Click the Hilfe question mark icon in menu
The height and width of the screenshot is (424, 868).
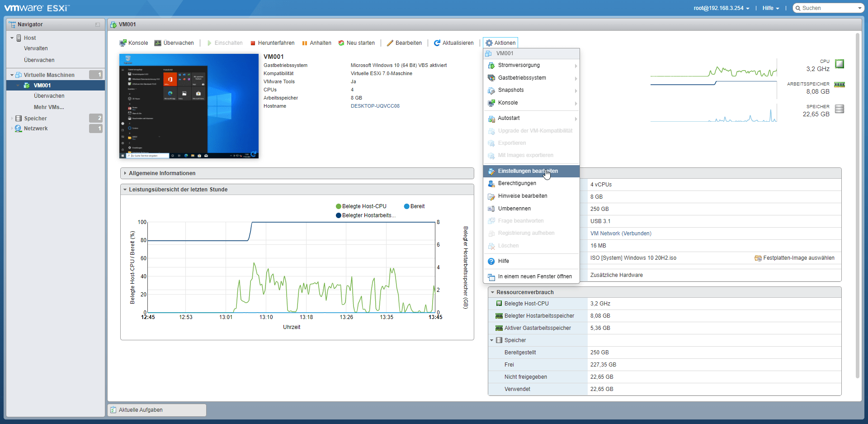(x=491, y=261)
